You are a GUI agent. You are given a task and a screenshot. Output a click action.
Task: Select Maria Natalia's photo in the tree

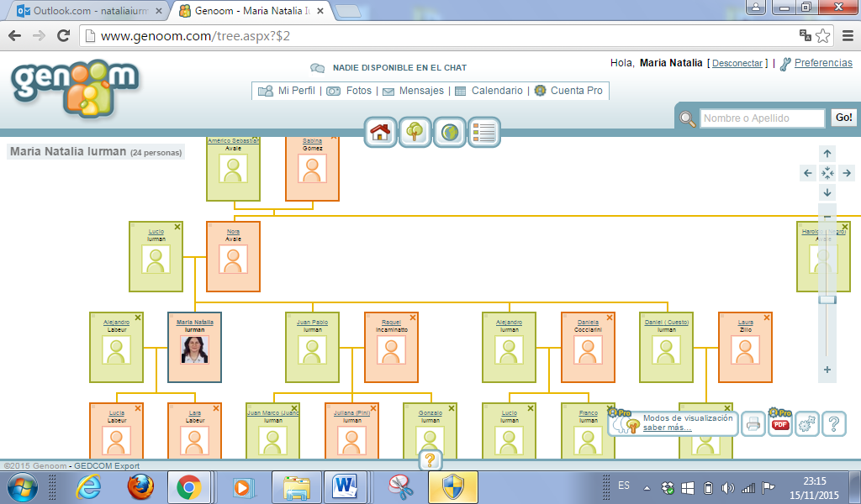pos(194,349)
